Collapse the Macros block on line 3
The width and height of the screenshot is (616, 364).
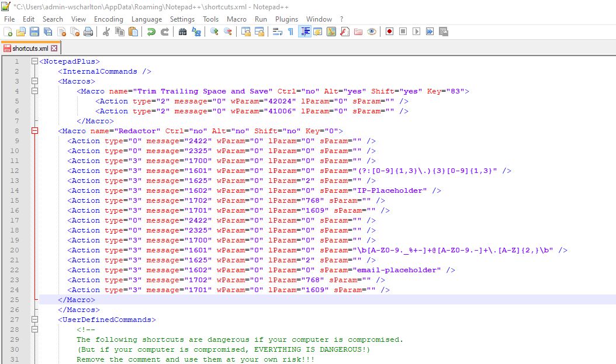click(x=34, y=81)
